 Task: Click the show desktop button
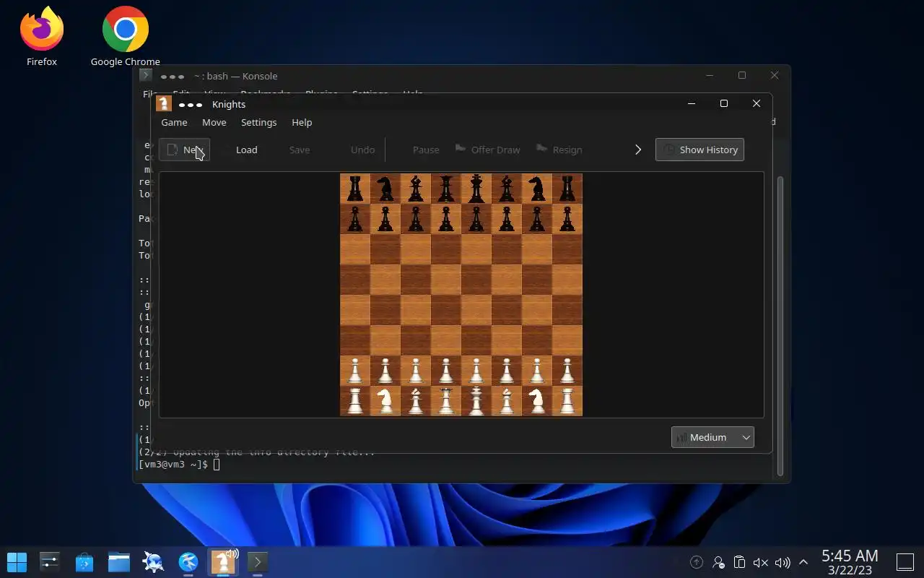[905, 562]
